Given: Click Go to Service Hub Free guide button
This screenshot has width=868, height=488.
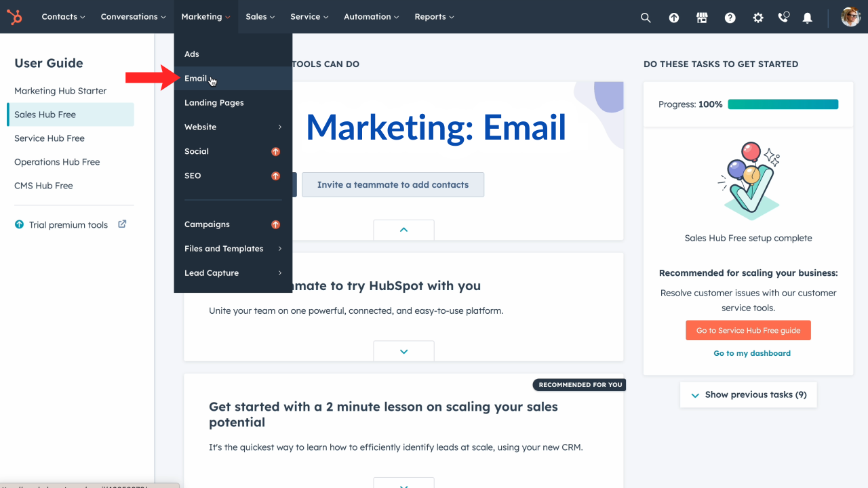Looking at the screenshot, I should (x=748, y=331).
